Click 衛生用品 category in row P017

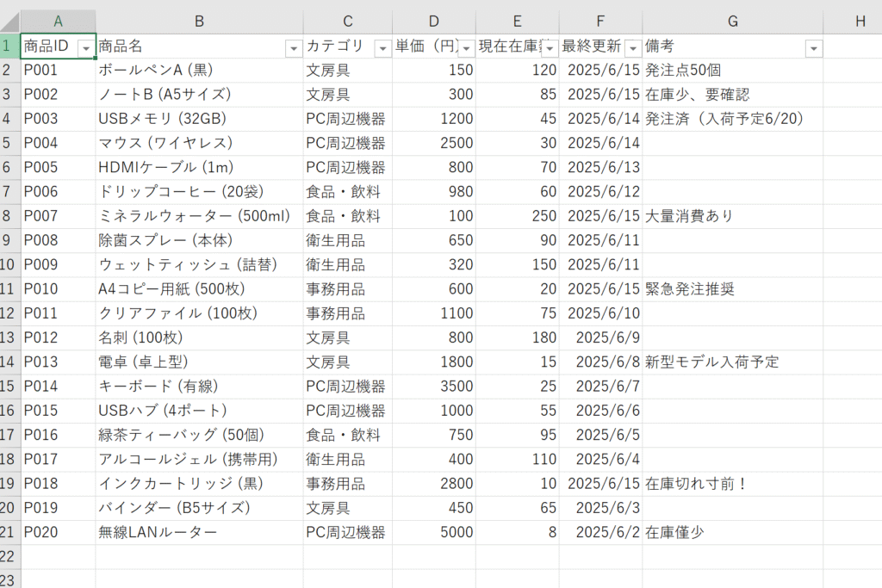pos(348,459)
